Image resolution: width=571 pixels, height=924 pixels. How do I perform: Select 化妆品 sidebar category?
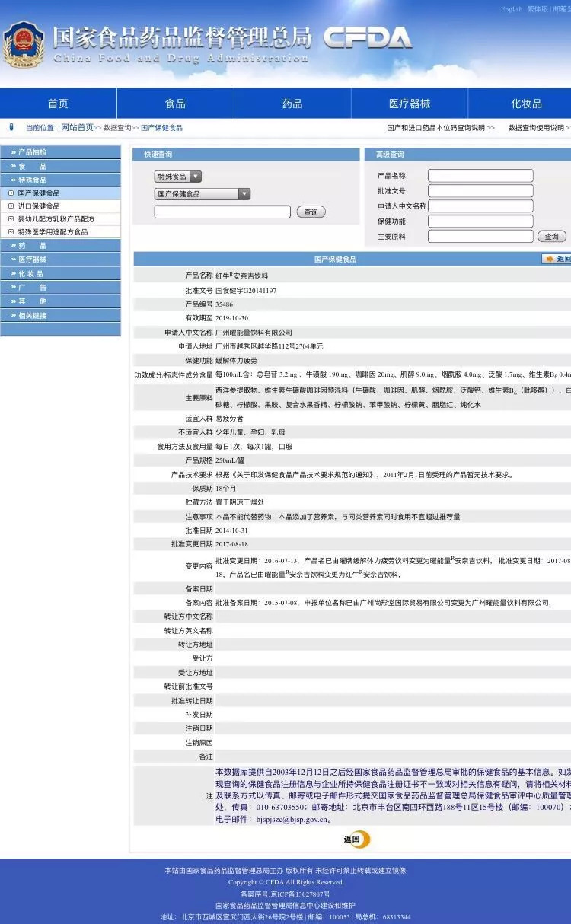click(60, 273)
